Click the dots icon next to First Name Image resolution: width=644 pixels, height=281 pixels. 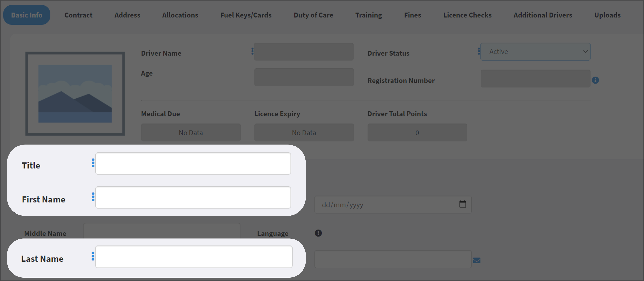pyautogui.click(x=93, y=197)
